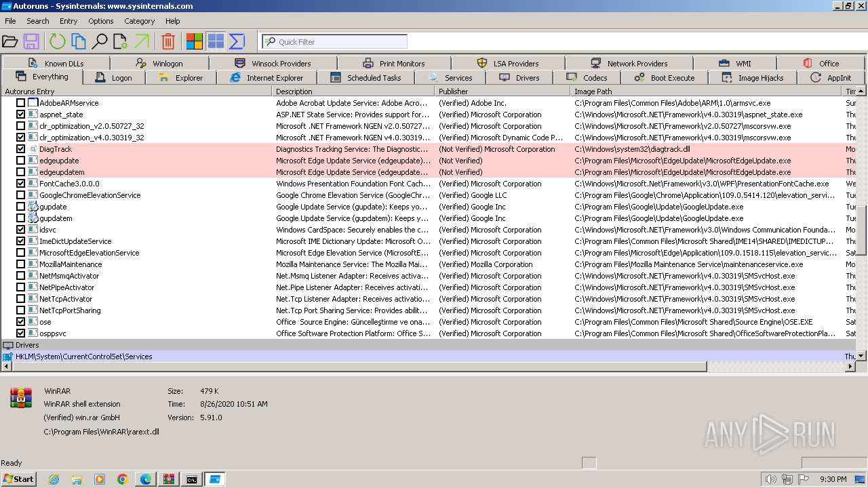Toggle the Hide Microsoft Entries colored-squares icon
The height and width of the screenshot is (488, 868).
(x=195, y=42)
